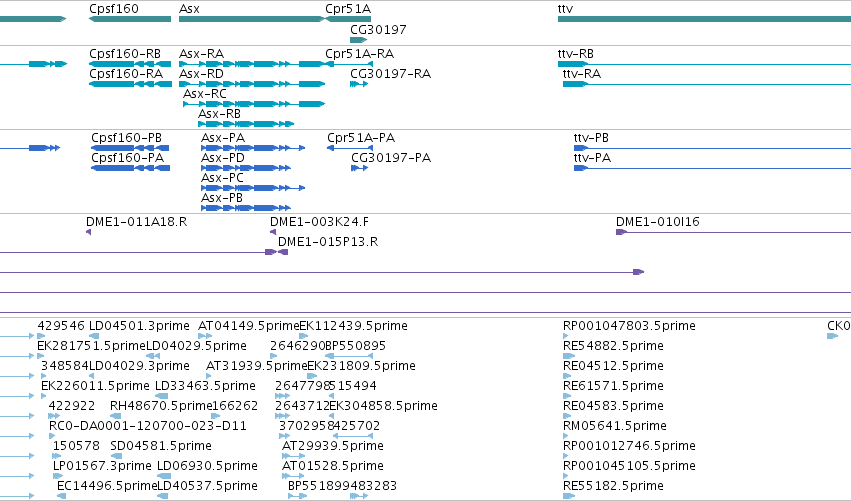This screenshot has width=851, height=501.
Task: Click the Cpsf160-PB protein label
Action: (x=126, y=138)
